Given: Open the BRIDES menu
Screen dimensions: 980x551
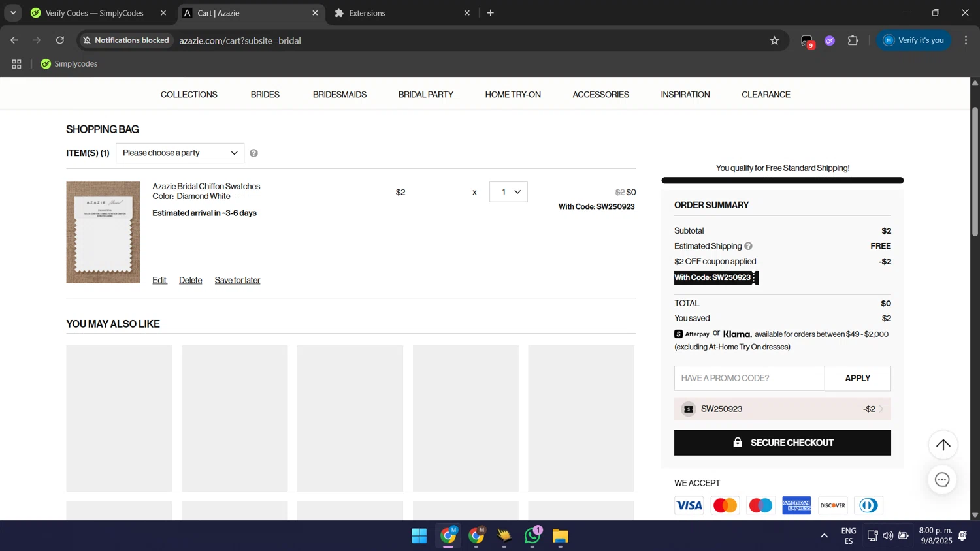Looking at the screenshot, I should click(265, 95).
